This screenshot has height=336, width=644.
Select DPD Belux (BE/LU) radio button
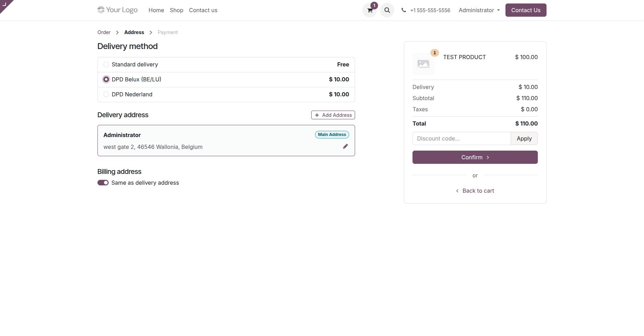coord(106,79)
